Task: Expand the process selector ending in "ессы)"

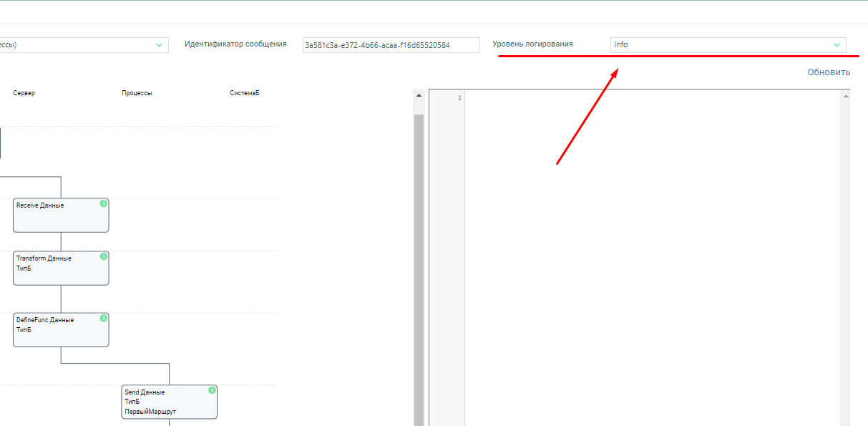Action: (x=79, y=45)
